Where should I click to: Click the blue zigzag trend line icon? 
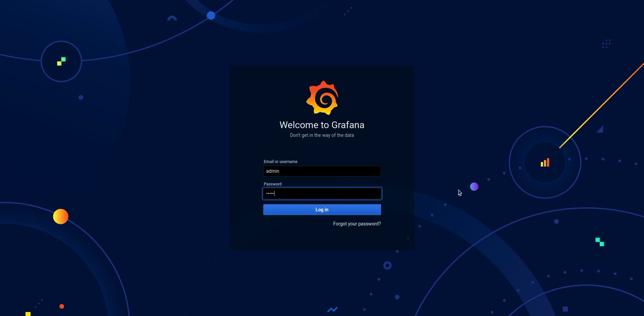332,310
